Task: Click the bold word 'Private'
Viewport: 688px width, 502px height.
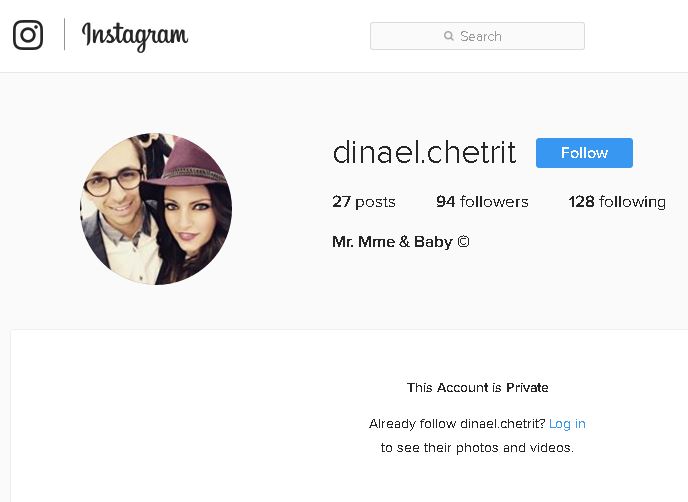Action: click(x=527, y=387)
